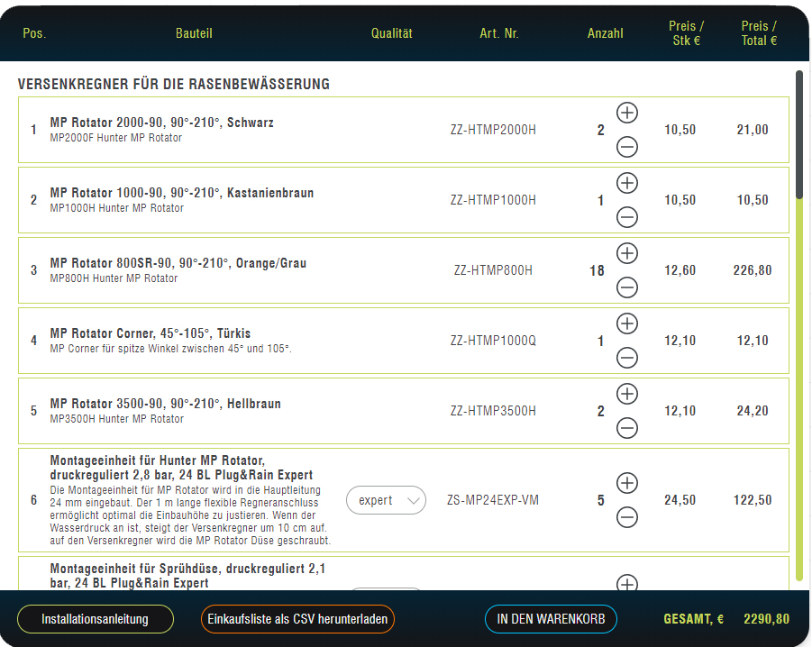Click the total price 122,50
The width and height of the screenshot is (812, 647).
pyautogui.click(x=753, y=500)
